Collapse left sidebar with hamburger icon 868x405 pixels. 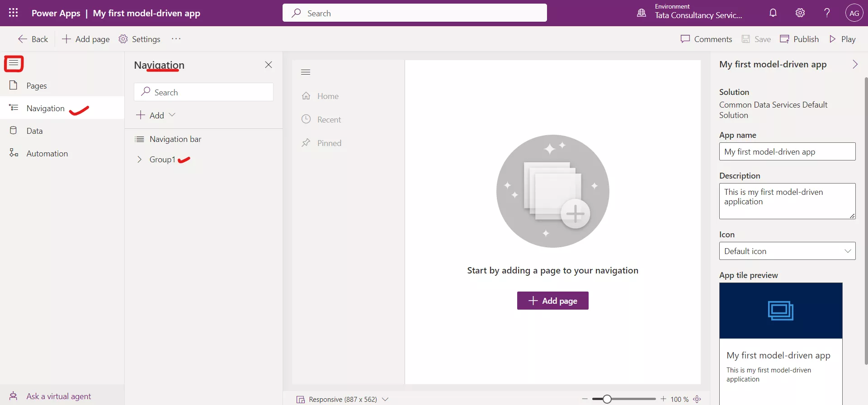click(x=14, y=63)
